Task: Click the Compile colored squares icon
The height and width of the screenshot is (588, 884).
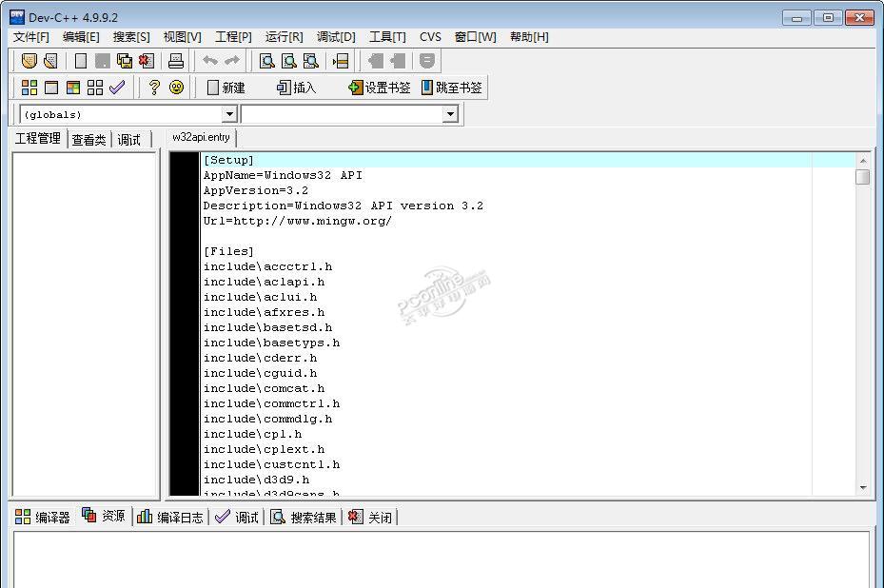Action: (x=29, y=88)
